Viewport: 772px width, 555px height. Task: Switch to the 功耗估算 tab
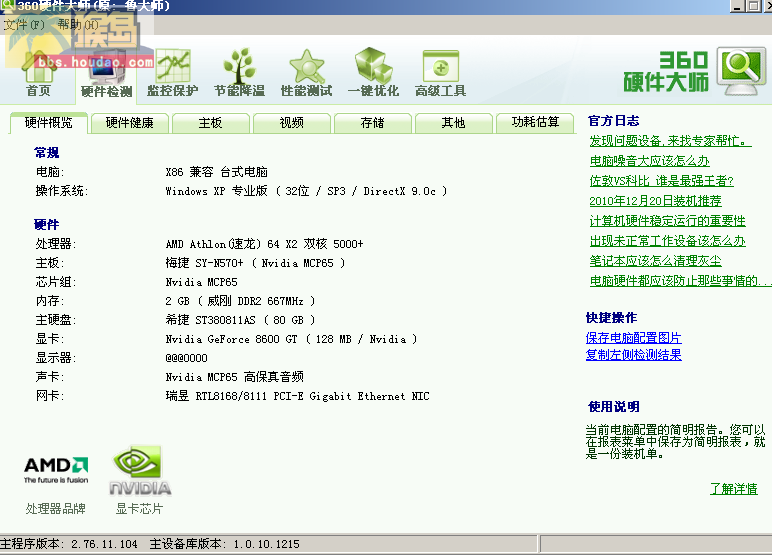pyautogui.click(x=535, y=123)
